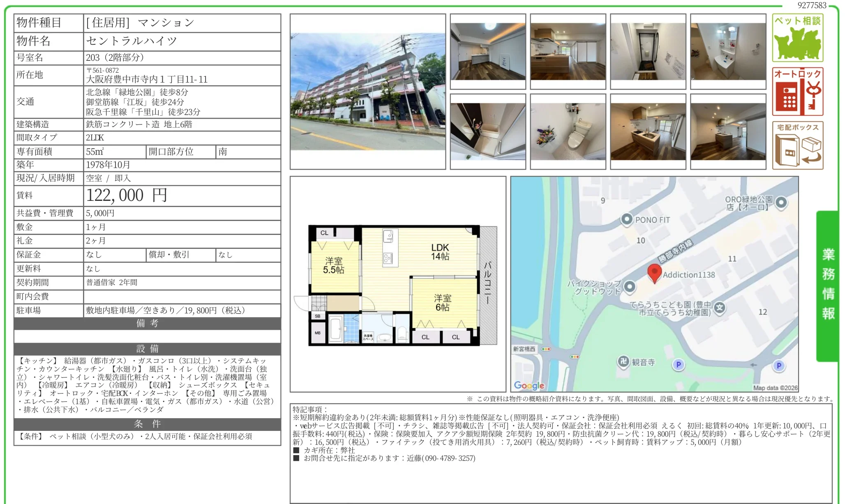Click the Google logo on the map
Screen dimensions: 845x504
coord(529,385)
